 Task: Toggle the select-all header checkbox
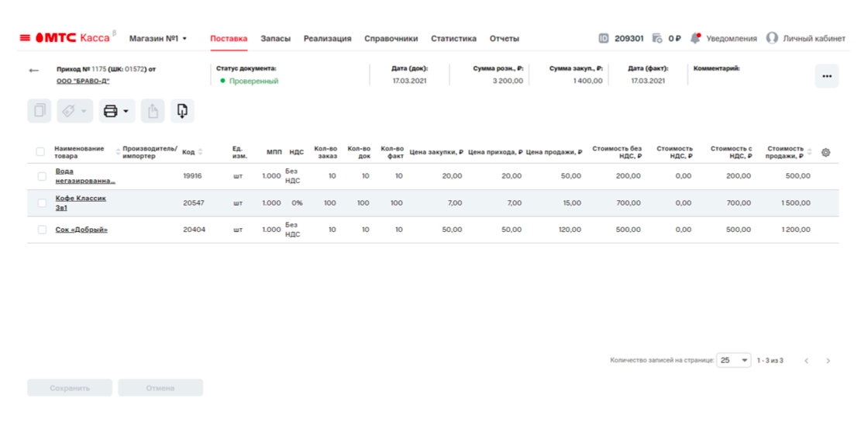[40, 152]
